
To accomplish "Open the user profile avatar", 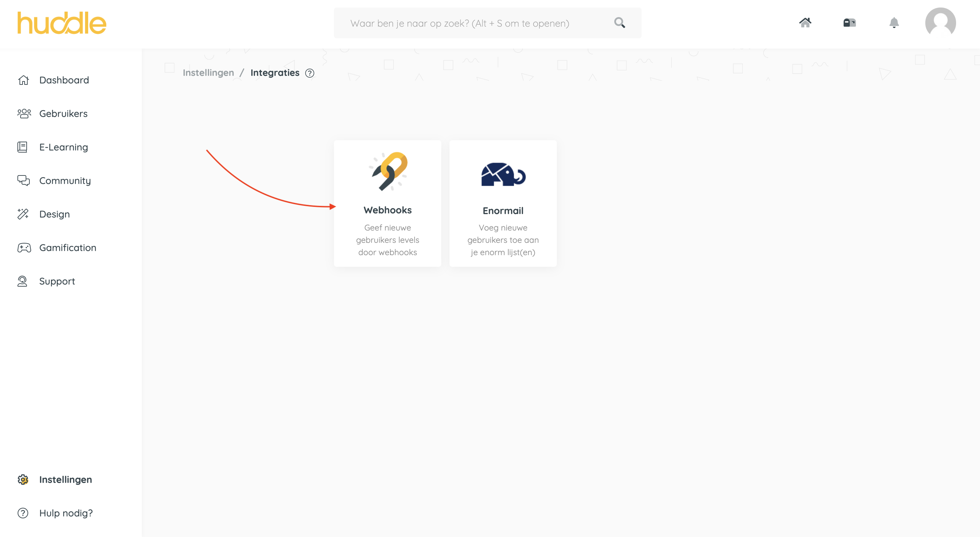I will [x=940, y=23].
